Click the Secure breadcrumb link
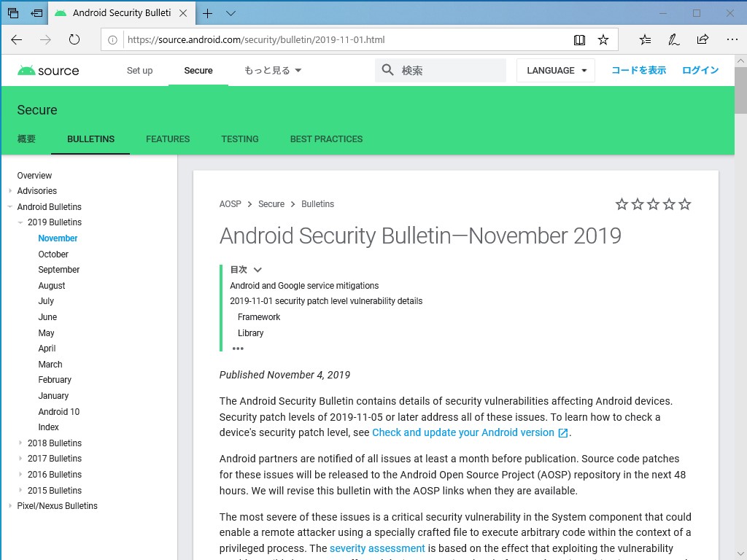Screen dimensions: 747x560 click(271, 204)
